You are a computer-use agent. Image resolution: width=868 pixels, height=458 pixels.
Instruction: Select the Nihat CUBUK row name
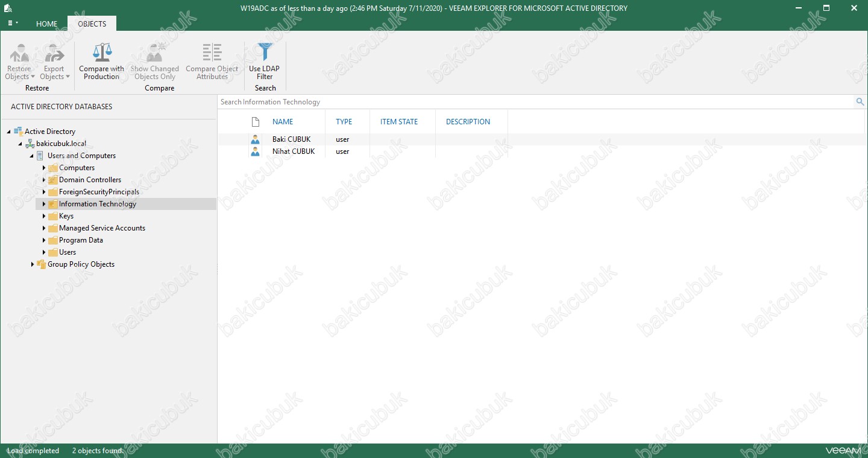click(294, 151)
